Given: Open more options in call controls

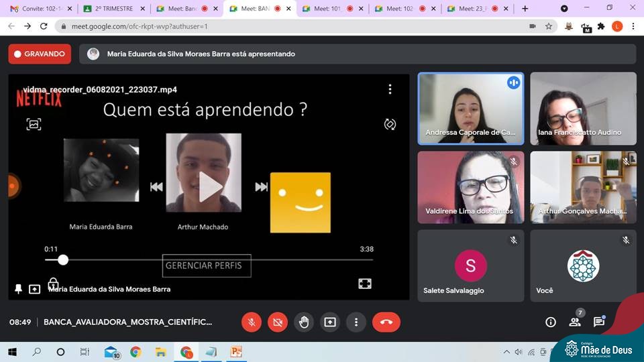Looking at the screenshot, I should click(x=356, y=322).
